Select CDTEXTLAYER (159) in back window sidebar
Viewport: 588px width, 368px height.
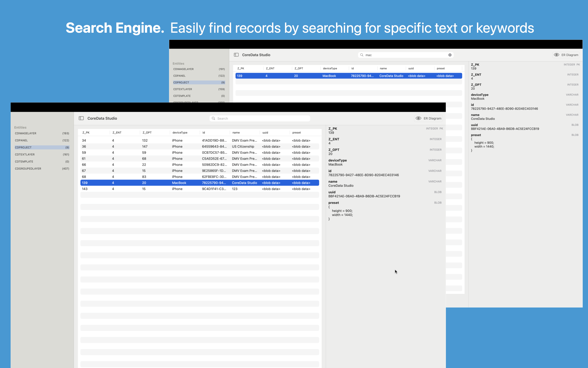(x=199, y=89)
